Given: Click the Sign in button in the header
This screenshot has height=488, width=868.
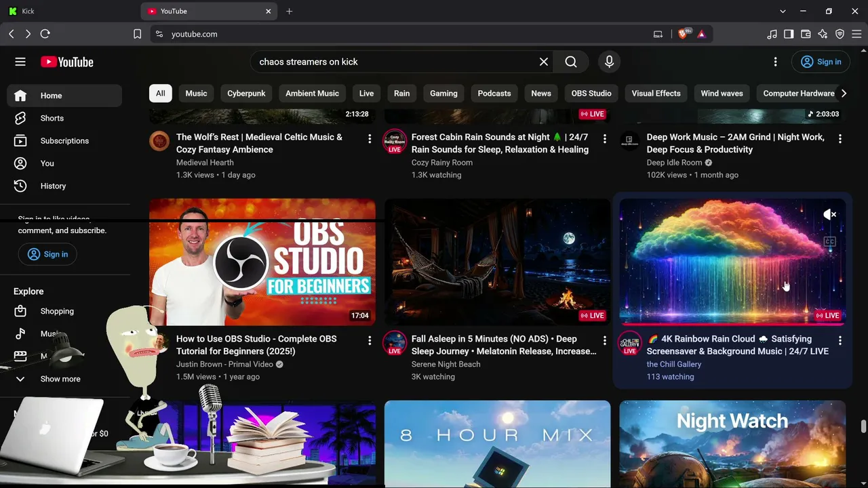Looking at the screenshot, I should pos(821,62).
